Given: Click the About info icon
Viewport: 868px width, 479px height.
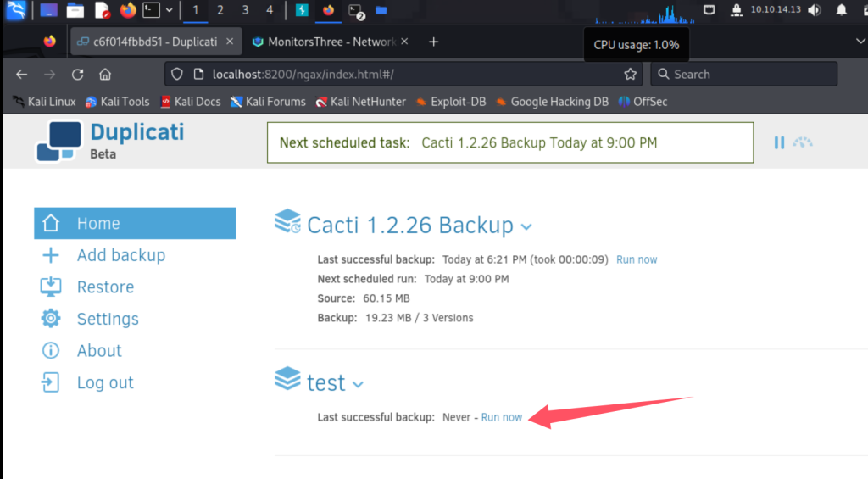Looking at the screenshot, I should click(x=50, y=350).
